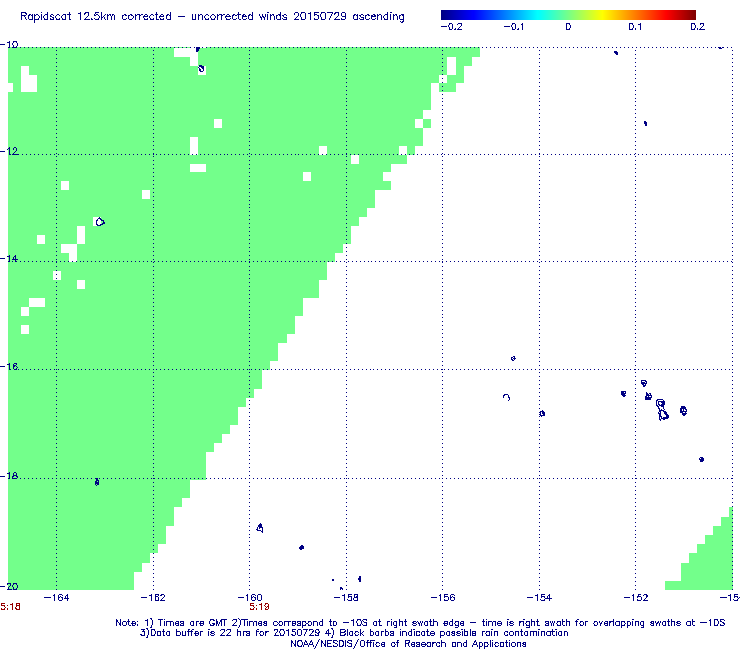Select the -0.2 color scale label

tap(451, 27)
